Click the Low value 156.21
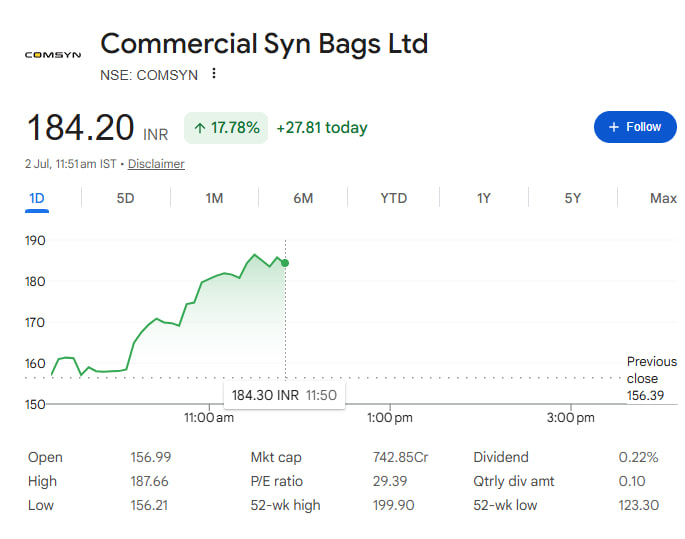685x539 pixels. click(x=149, y=505)
